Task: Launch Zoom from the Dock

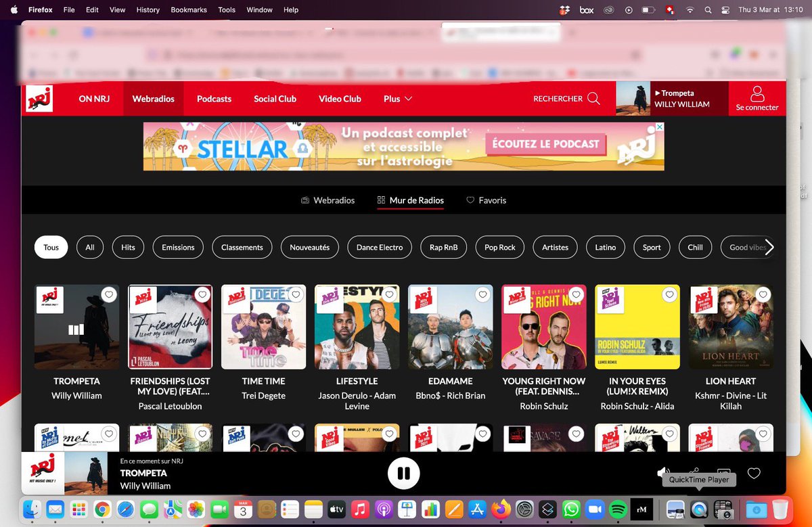Action: click(595, 509)
